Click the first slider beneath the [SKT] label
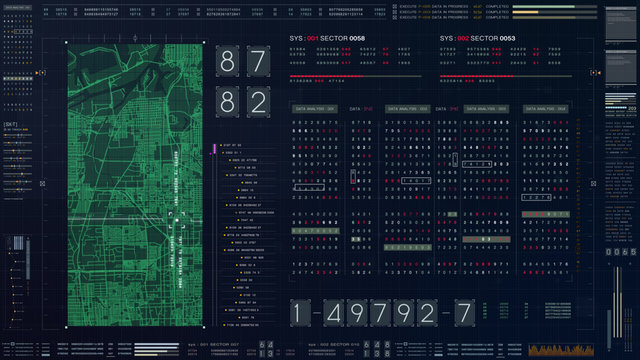The image size is (640, 360). pos(18,135)
